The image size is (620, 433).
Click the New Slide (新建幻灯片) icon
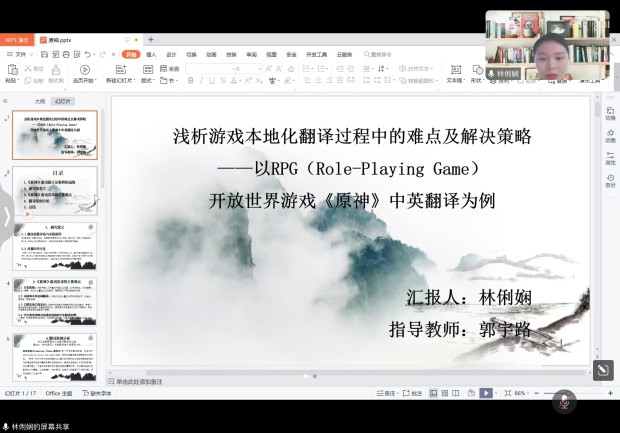pos(121,70)
